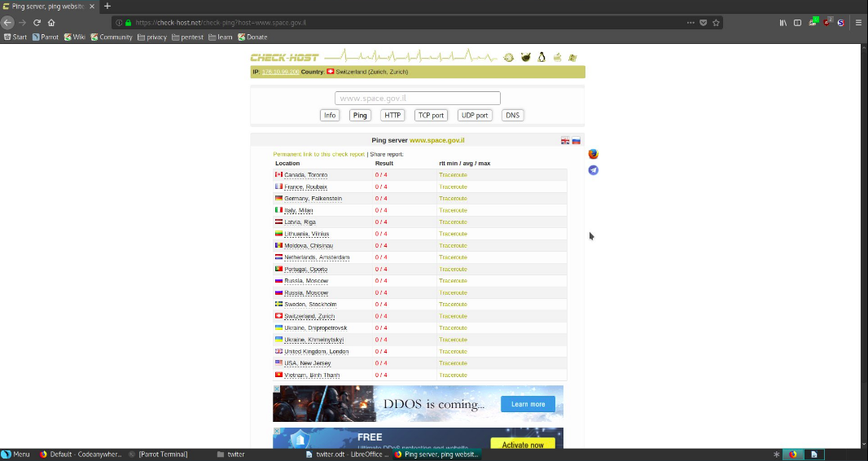
Task: Close the DDOS is coming ad
Action: pos(277,389)
